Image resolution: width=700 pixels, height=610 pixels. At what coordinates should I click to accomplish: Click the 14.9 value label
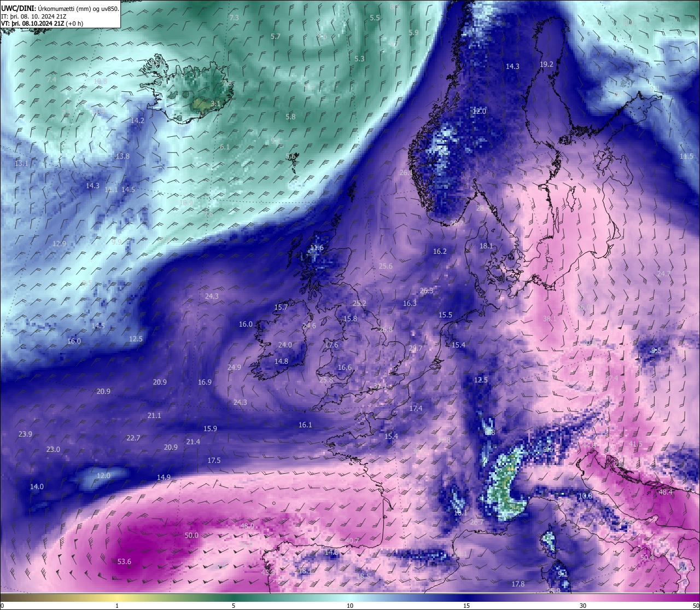click(x=164, y=477)
